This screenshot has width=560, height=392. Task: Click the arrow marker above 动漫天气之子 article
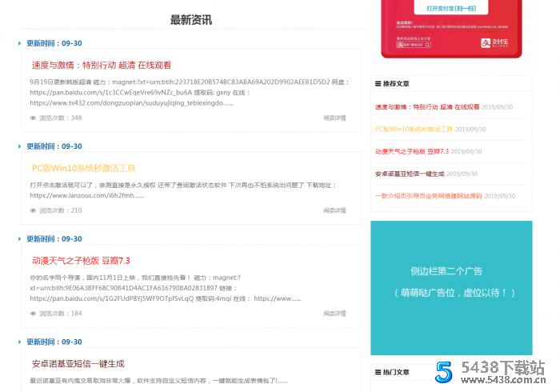[x=19, y=239]
